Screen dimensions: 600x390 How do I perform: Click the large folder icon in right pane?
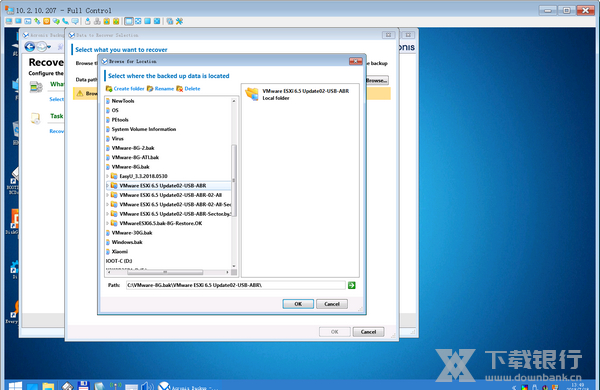pyautogui.click(x=252, y=94)
